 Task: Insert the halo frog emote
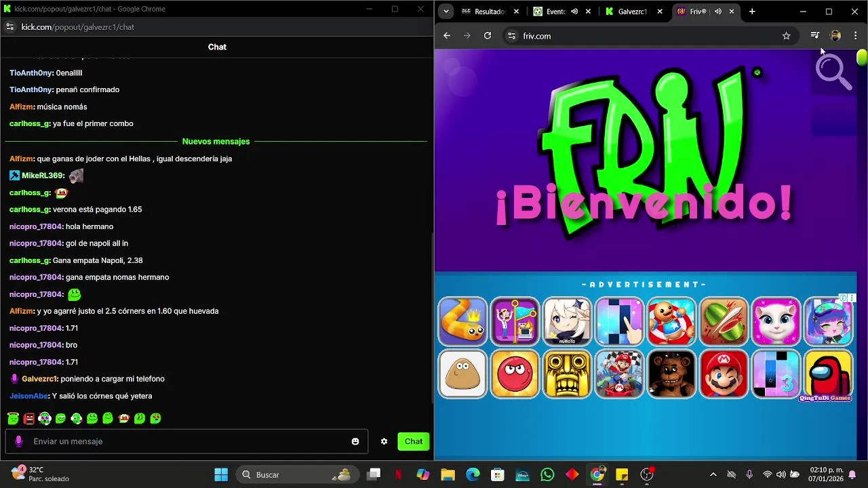13,419
